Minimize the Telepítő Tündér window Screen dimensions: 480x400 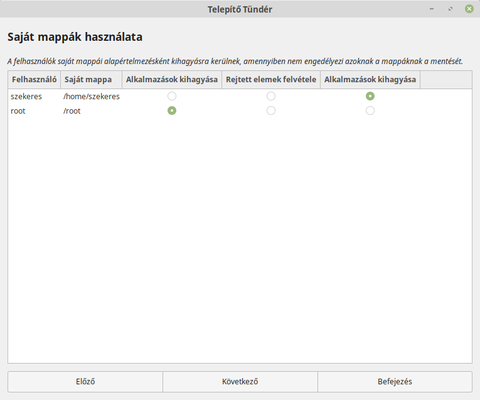click(432, 9)
